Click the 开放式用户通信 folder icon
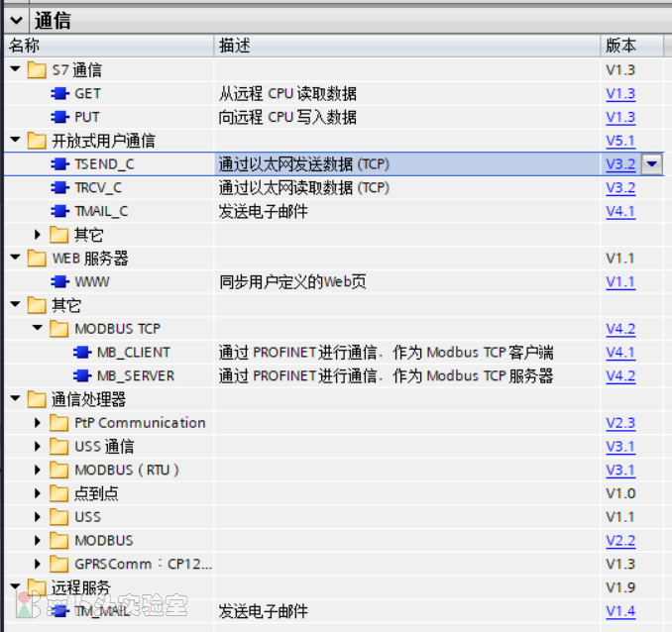Screen dimensions: 672x632 point(37,141)
